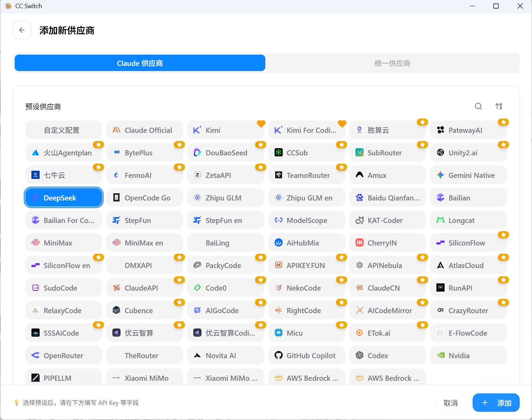This screenshot has height=420, width=532.
Task: Click the sort order icon
Action: click(499, 106)
